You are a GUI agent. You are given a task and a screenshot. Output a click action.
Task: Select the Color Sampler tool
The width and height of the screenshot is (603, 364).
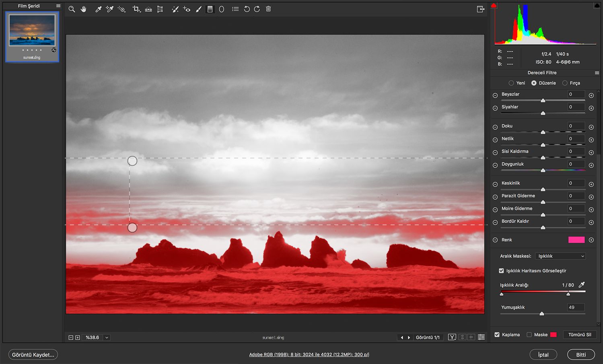(x=109, y=9)
